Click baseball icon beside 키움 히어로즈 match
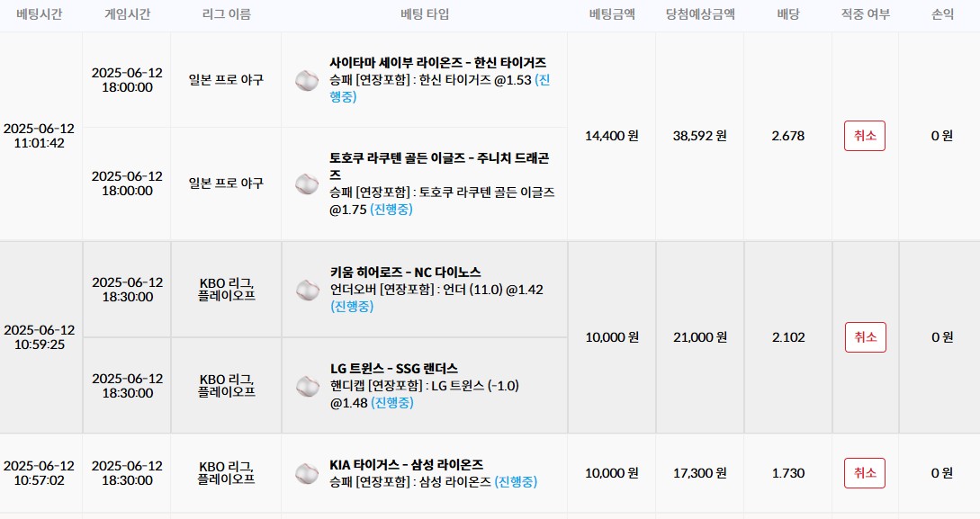 tap(308, 290)
